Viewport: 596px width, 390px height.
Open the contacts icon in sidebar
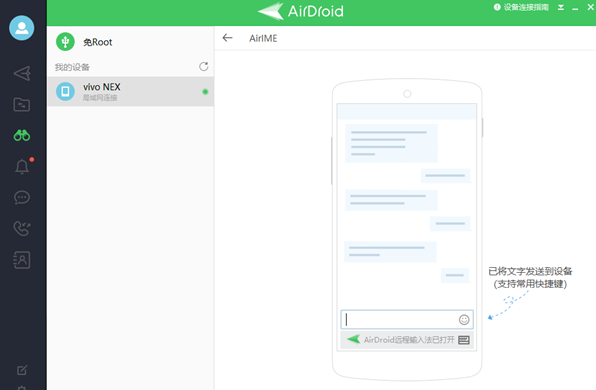pos(22,260)
